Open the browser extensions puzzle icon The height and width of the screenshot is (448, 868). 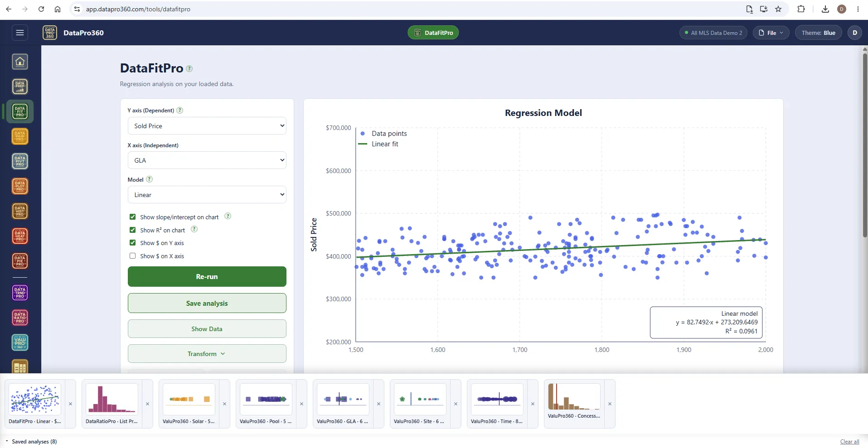(801, 9)
